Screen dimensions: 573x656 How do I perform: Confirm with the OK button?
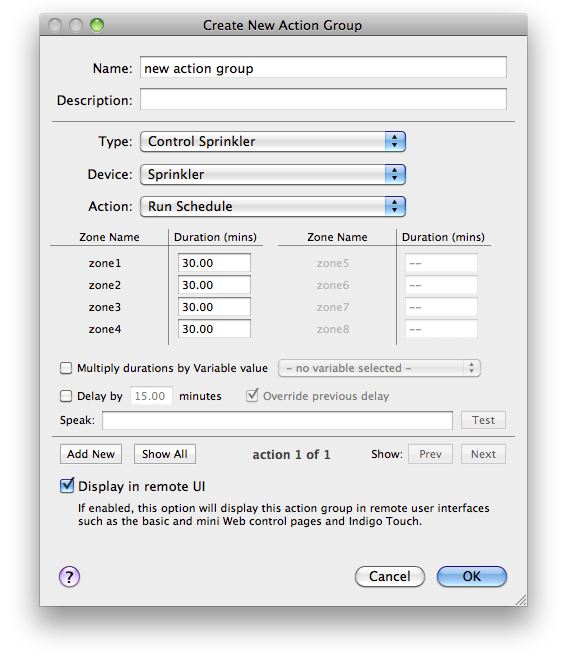click(x=472, y=577)
